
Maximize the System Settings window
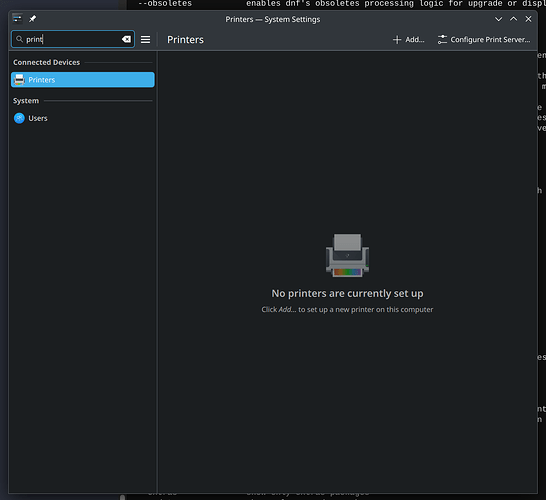[513, 19]
